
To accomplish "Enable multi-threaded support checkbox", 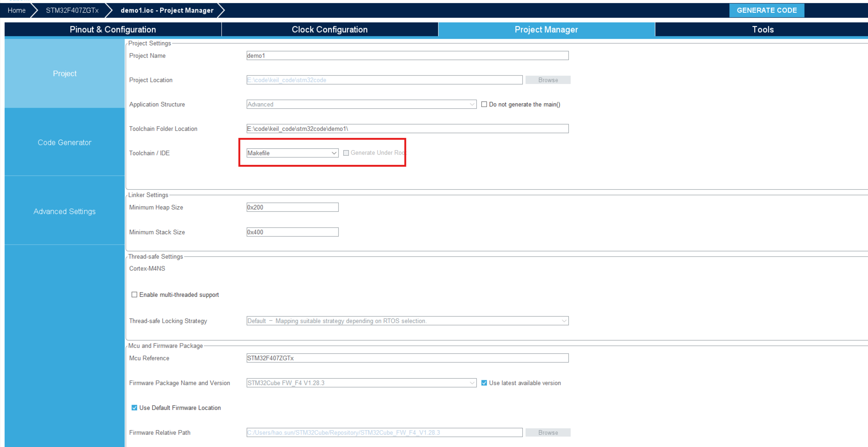I will coord(134,294).
